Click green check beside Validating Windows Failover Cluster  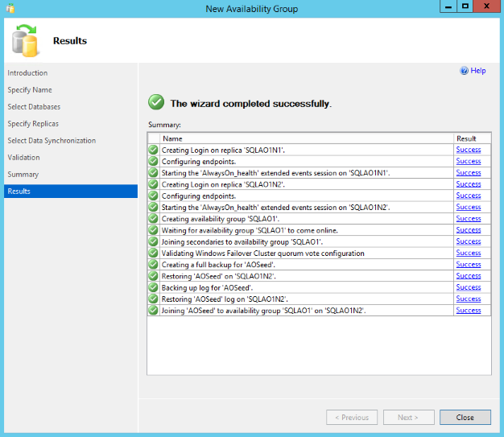pos(154,253)
